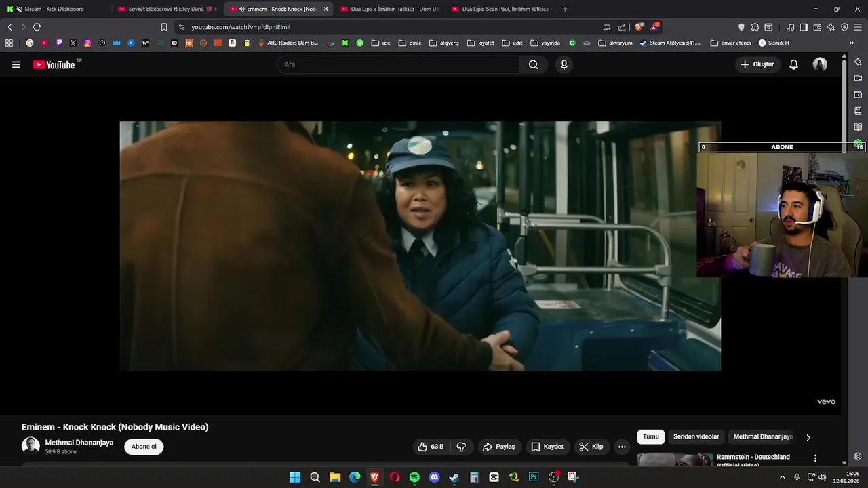Open browser extensions puzzle icon
The image size is (868, 488).
755,27
